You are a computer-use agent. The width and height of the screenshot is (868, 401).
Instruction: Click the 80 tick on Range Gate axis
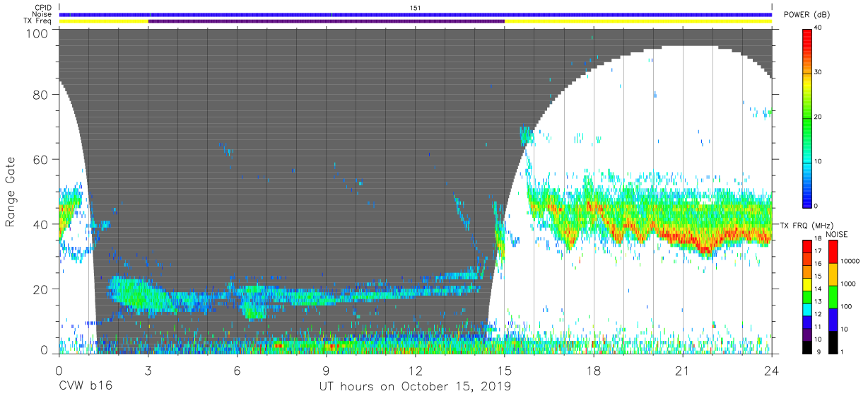(x=41, y=95)
